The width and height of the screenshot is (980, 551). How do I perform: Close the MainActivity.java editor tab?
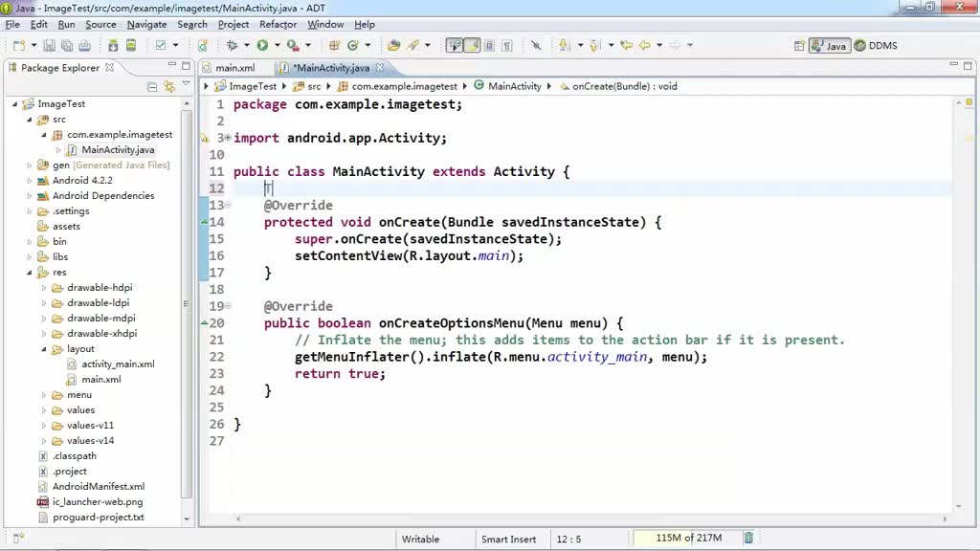tap(379, 68)
